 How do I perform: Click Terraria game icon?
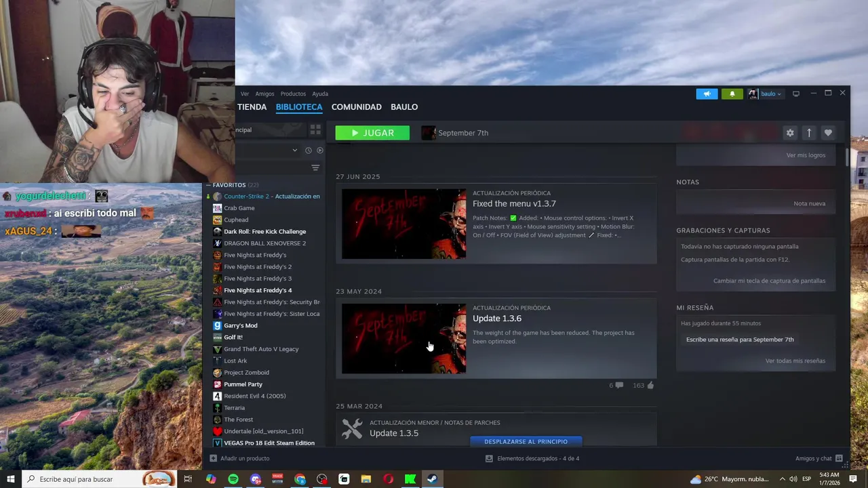(x=217, y=408)
